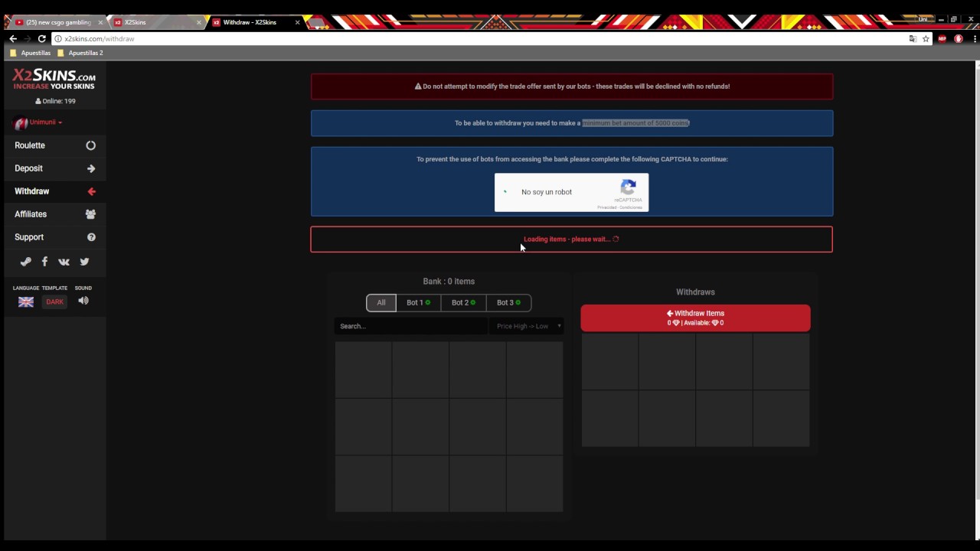Toggle the DARK template button
The image size is (980, 551).
point(54,302)
